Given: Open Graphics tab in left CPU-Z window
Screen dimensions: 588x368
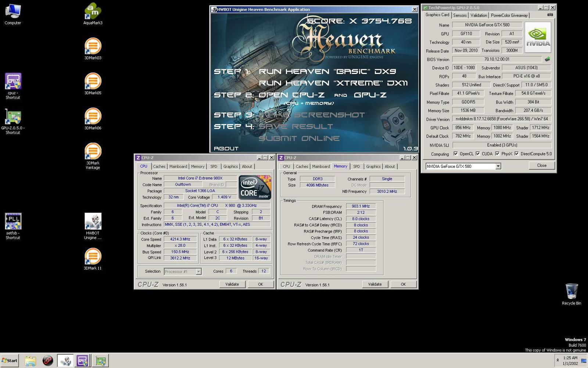Looking at the screenshot, I should pos(230,167).
